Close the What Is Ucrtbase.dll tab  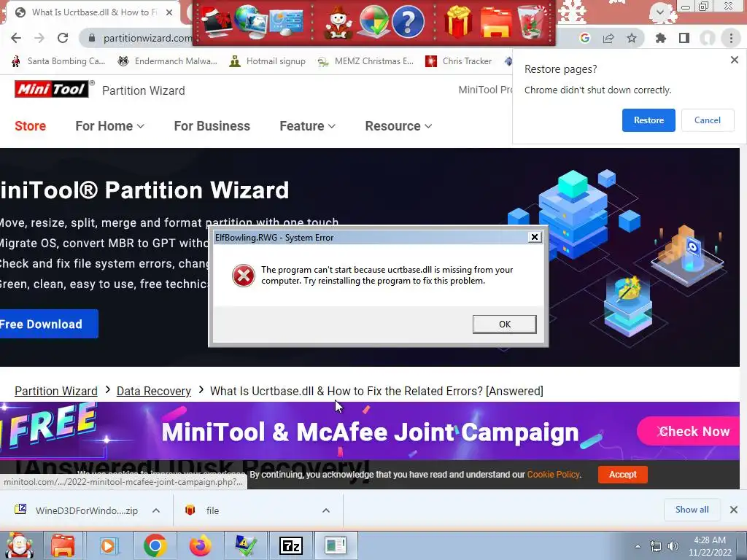click(x=169, y=12)
